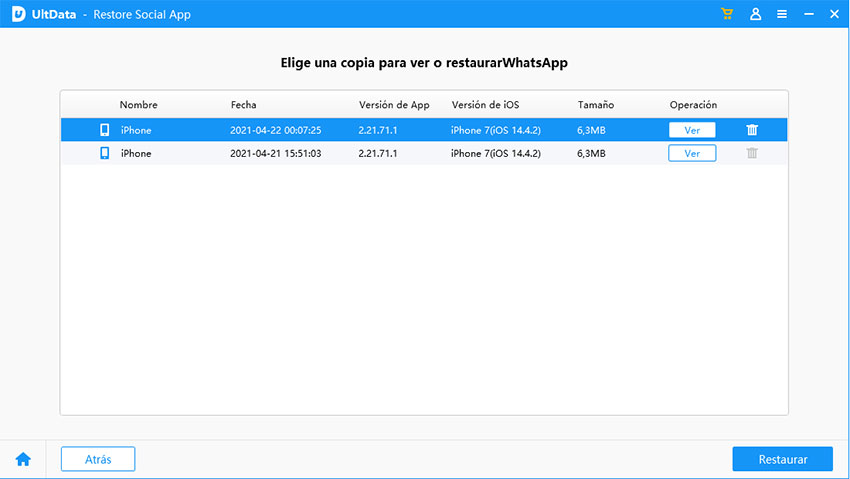The height and width of the screenshot is (479, 850).
Task: View the 2021-04-22 00:07:25 backup
Action: [692, 130]
